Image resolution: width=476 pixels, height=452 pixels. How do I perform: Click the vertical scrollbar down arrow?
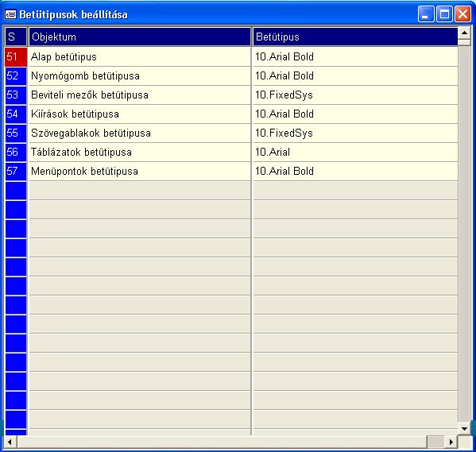point(464,429)
